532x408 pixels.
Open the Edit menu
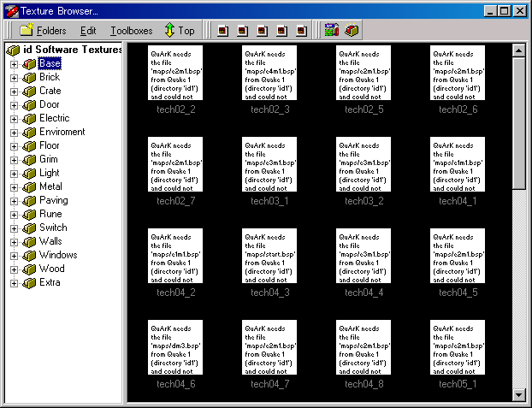(88, 31)
